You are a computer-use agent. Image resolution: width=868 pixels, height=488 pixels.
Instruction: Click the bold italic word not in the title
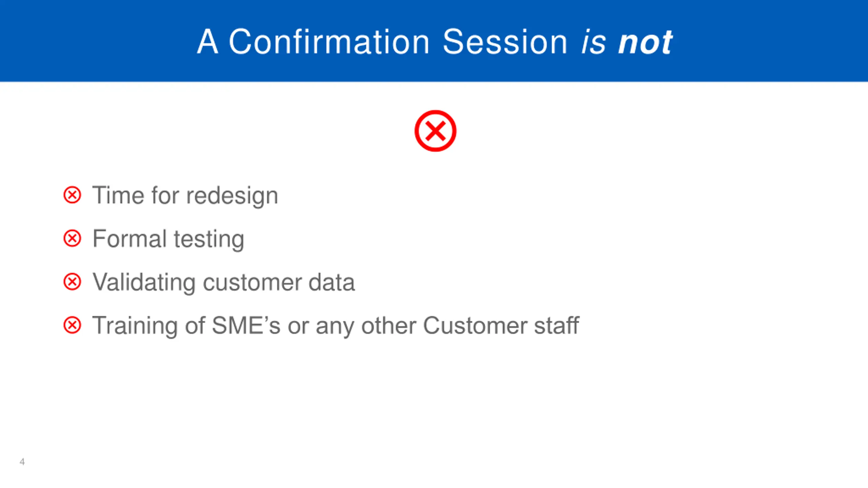point(645,43)
